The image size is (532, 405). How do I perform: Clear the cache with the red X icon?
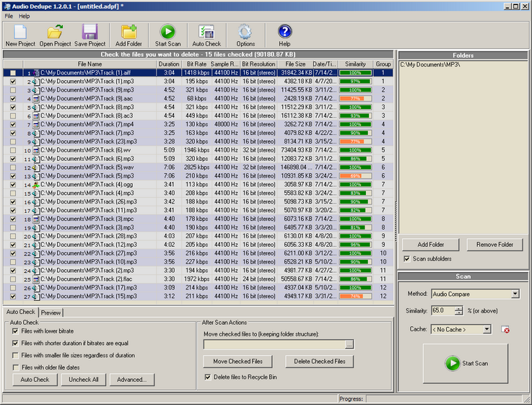pos(505,329)
